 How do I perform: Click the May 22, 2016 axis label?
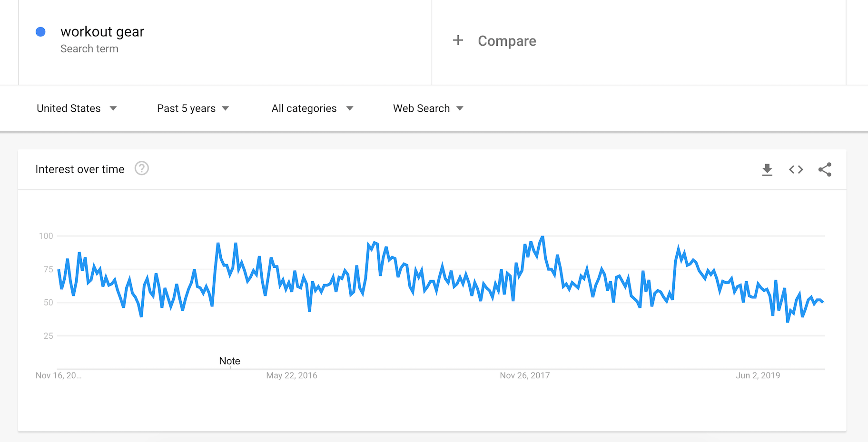[291, 375]
